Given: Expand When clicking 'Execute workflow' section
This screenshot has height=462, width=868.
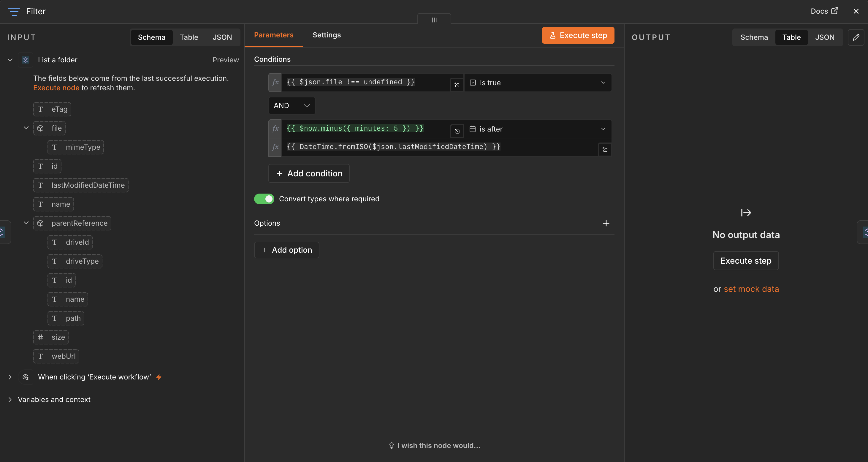Looking at the screenshot, I should coord(10,377).
